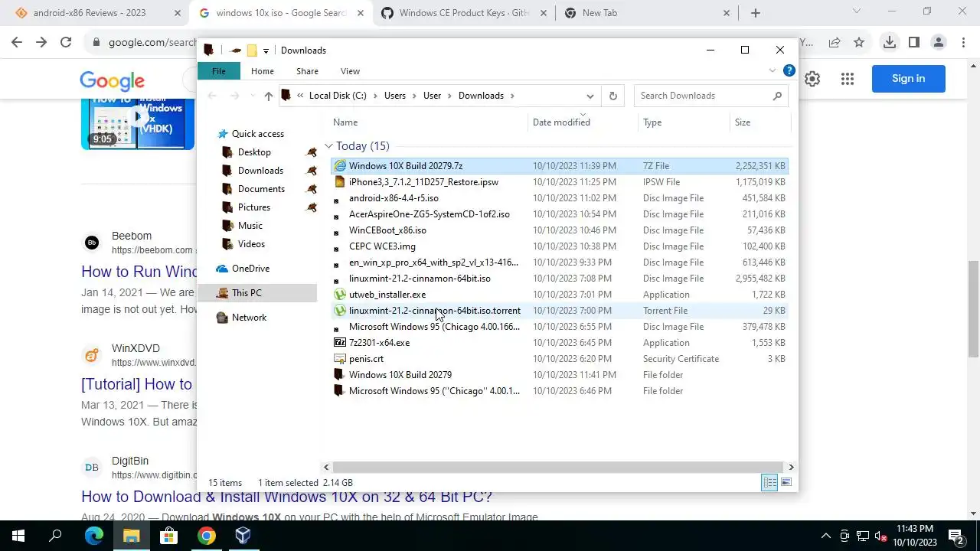980x551 pixels.
Task: Click the share page icon in Chrome
Action: pos(835,43)
